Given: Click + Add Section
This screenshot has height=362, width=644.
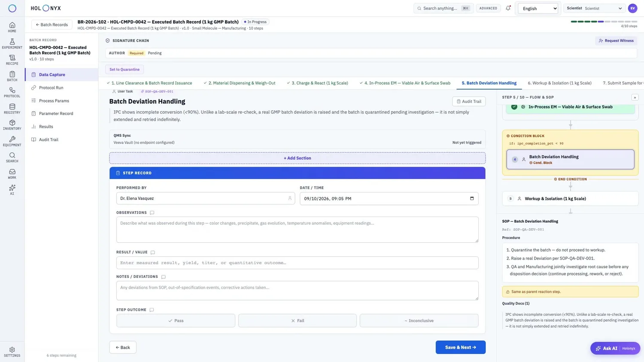Looking at the screenshot, I should click(x=297, y=158).
